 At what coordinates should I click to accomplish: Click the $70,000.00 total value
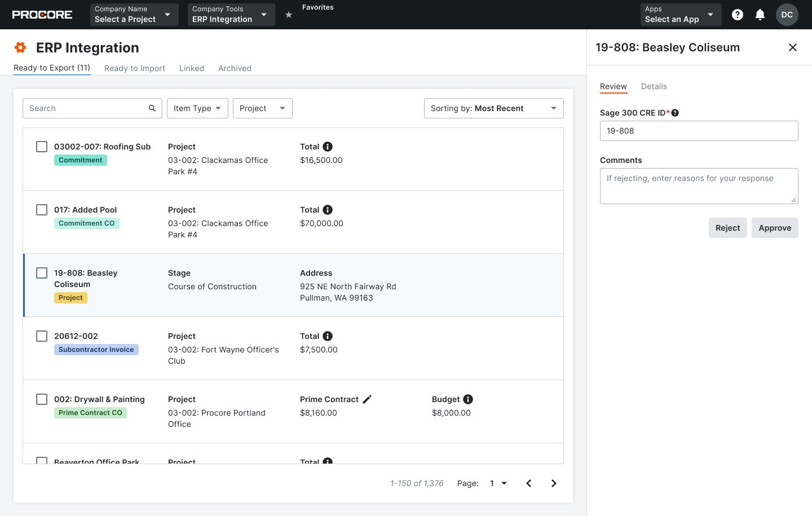(x=321, y=223)
